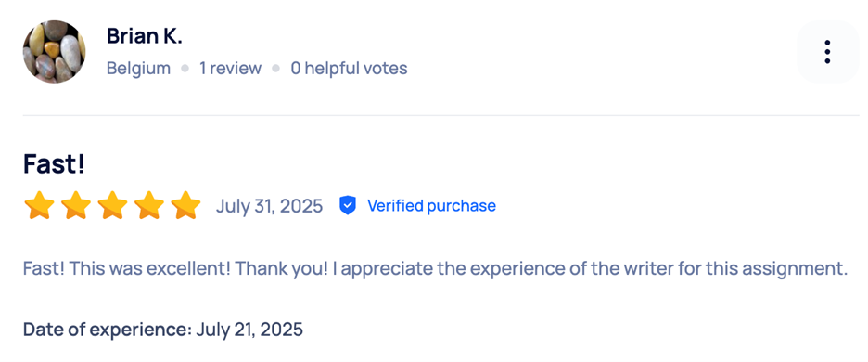The width and height of the screenshot is (868, 362).
Task: Click Brian K.'s pebble profile avatar
Action: [54, 52]
